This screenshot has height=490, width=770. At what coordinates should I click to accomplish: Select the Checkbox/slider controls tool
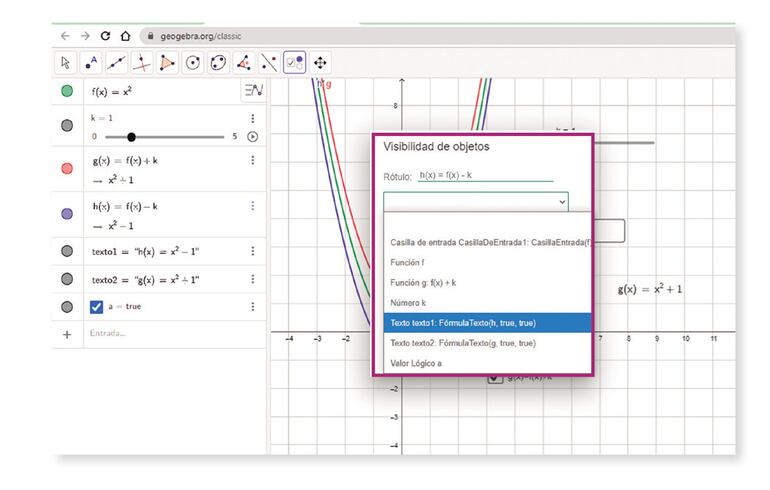point(295,63)
